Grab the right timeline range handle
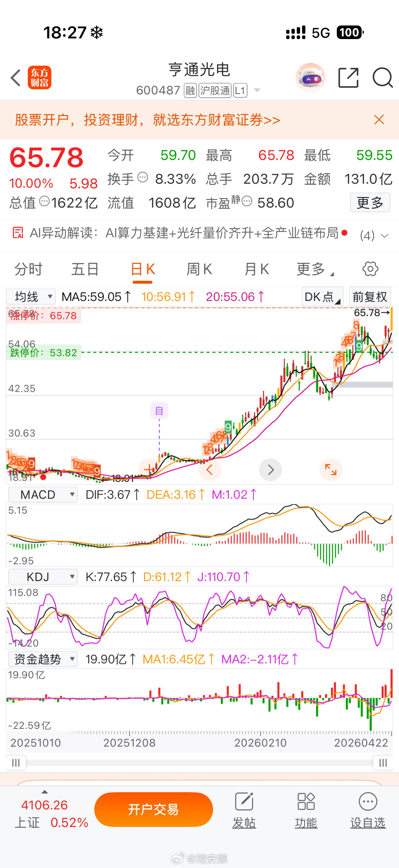 [383, 762]
